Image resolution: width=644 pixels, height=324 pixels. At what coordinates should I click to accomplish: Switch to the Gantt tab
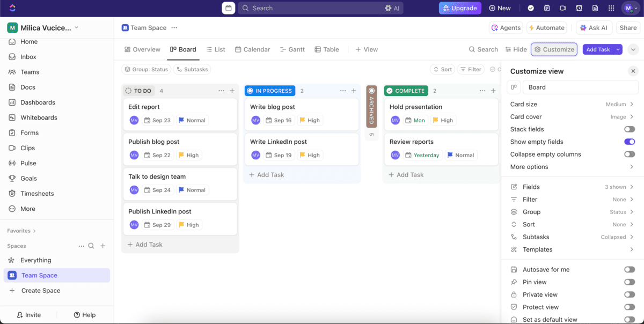tap(292, 49)
